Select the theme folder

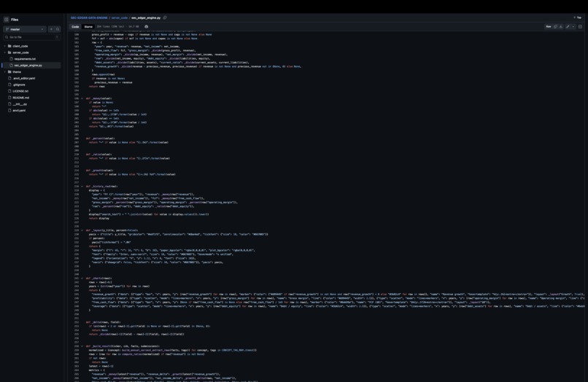click(x=17, y=71)
